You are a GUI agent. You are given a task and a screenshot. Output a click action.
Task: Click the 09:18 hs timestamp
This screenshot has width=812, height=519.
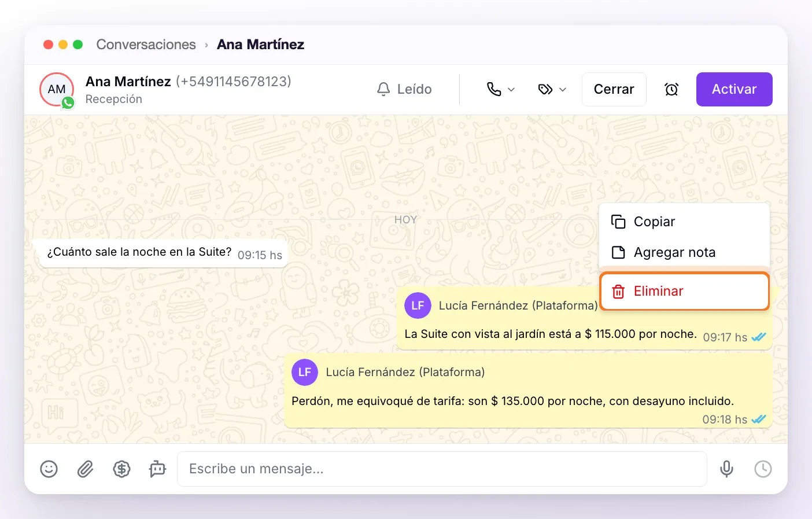tap(725, 419)
